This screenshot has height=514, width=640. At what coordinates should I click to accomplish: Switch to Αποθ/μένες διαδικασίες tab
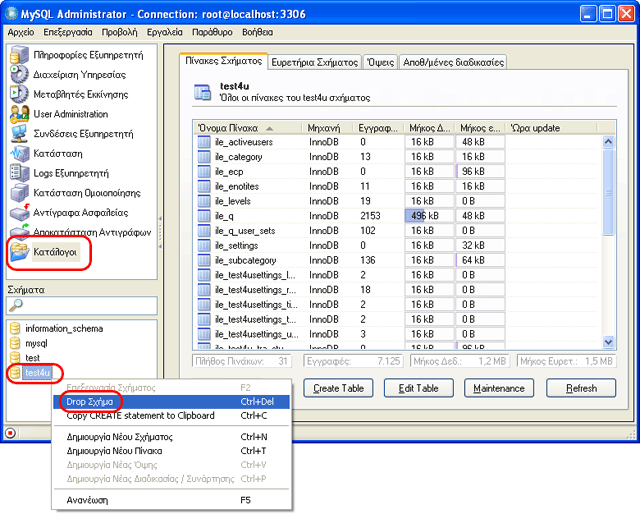click(453, 62)
